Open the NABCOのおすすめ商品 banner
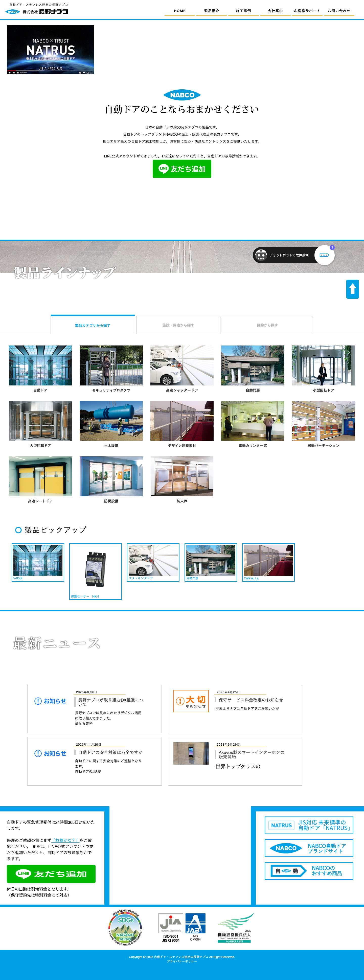This screenshot has width=364, height=980. click(x=309, y=871)
